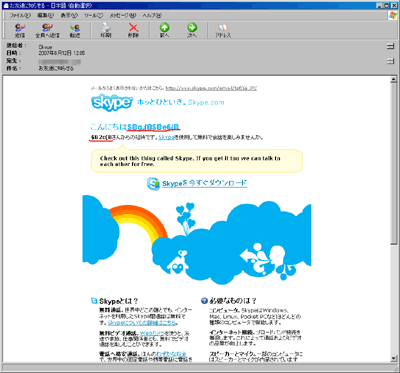Click the message scrollbar up arrow
Viewport: 400px width, 373px height.
[x=394, y=79]
